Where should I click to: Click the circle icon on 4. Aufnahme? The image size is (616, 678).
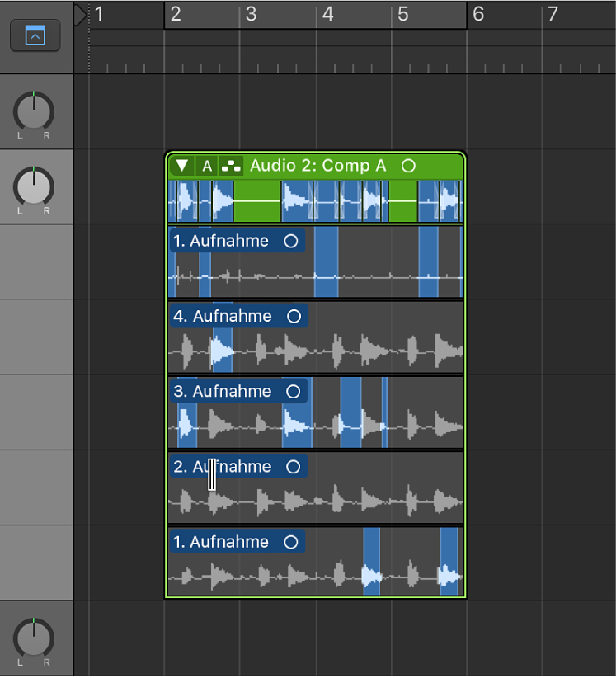[x=294, y=316]
